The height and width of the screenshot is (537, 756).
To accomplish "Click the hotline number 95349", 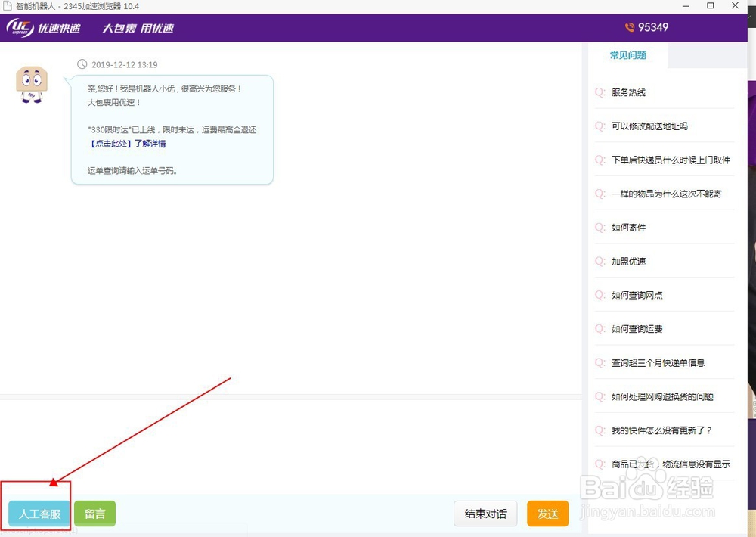I will coord(653,27).
